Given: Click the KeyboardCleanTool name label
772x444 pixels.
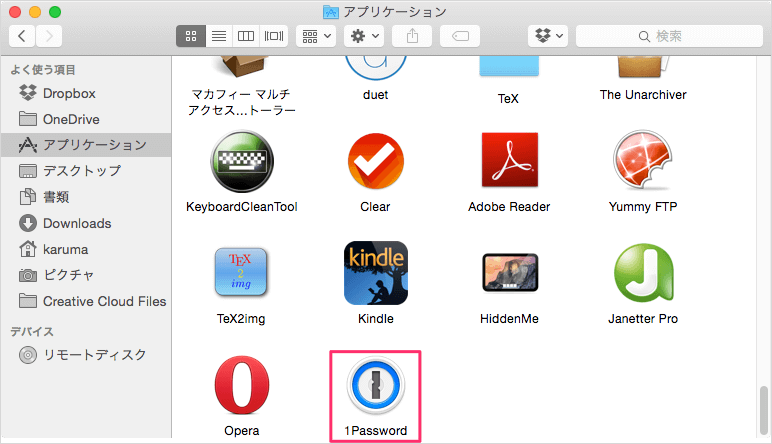Looking at the screenshot, I should click(242, 207).
